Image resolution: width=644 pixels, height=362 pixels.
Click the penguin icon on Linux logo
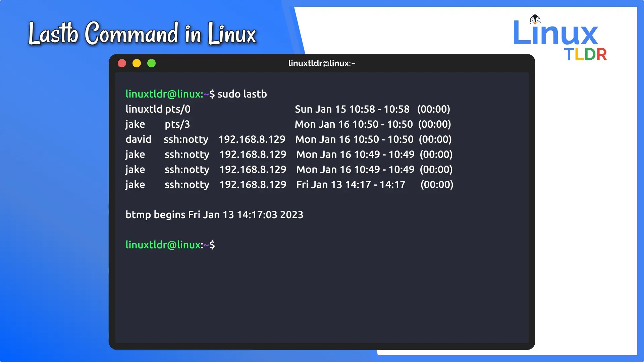click(x=535, y=20)
